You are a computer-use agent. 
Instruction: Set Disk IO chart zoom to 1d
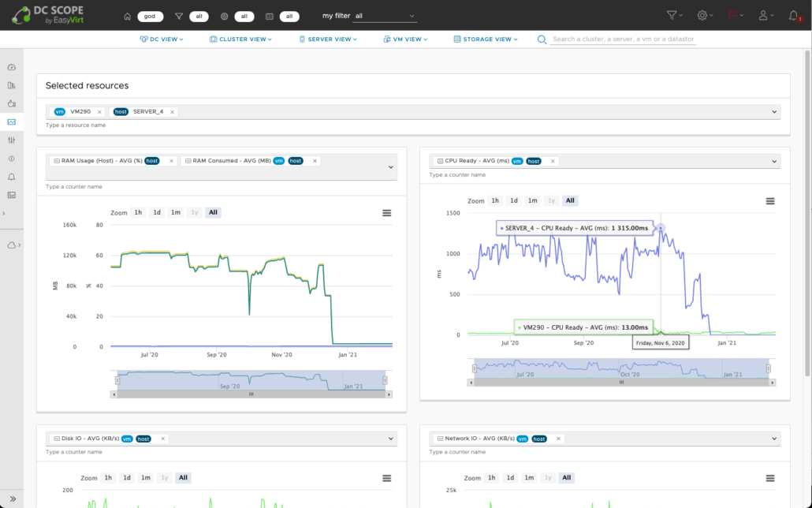127,478
